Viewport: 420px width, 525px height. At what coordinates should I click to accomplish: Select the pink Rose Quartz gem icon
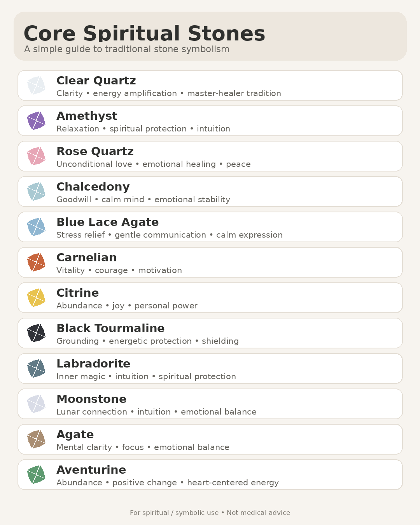36,156
